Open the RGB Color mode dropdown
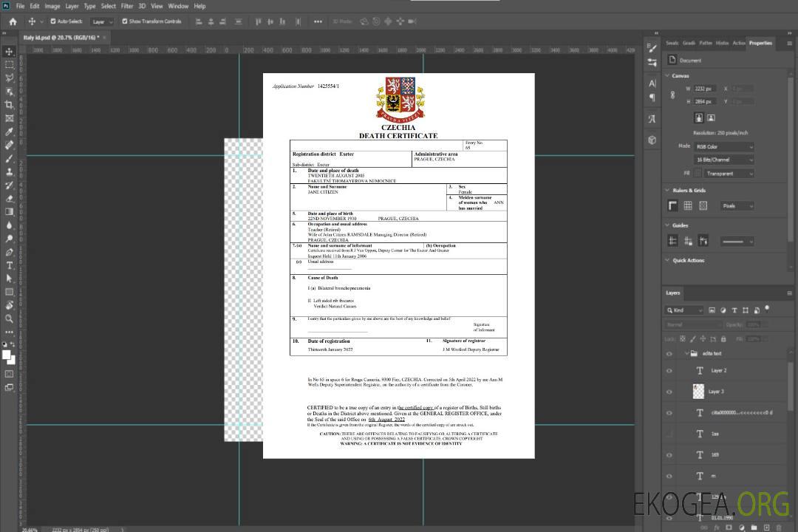 724,146
